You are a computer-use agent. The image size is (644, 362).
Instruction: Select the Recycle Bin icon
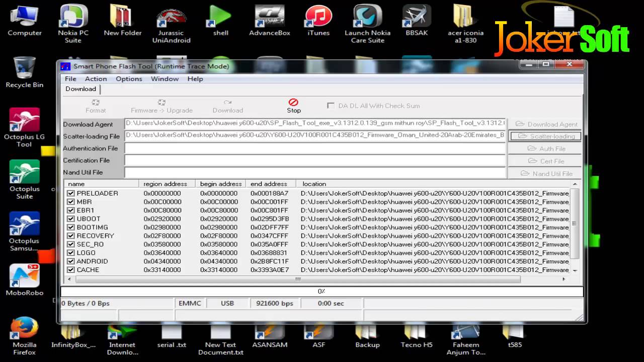point(24,72)
